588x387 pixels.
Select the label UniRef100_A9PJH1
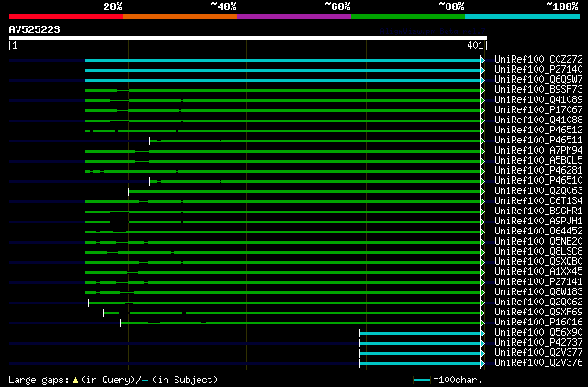[x=538, y=222]
